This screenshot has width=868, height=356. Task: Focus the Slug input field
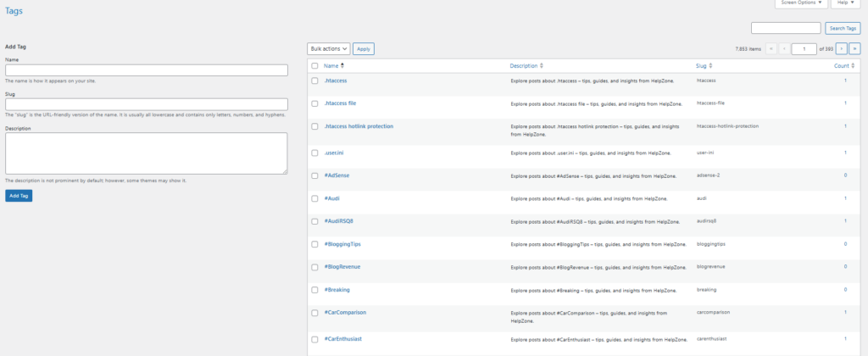pyautogui.click(x=147, y=104)
